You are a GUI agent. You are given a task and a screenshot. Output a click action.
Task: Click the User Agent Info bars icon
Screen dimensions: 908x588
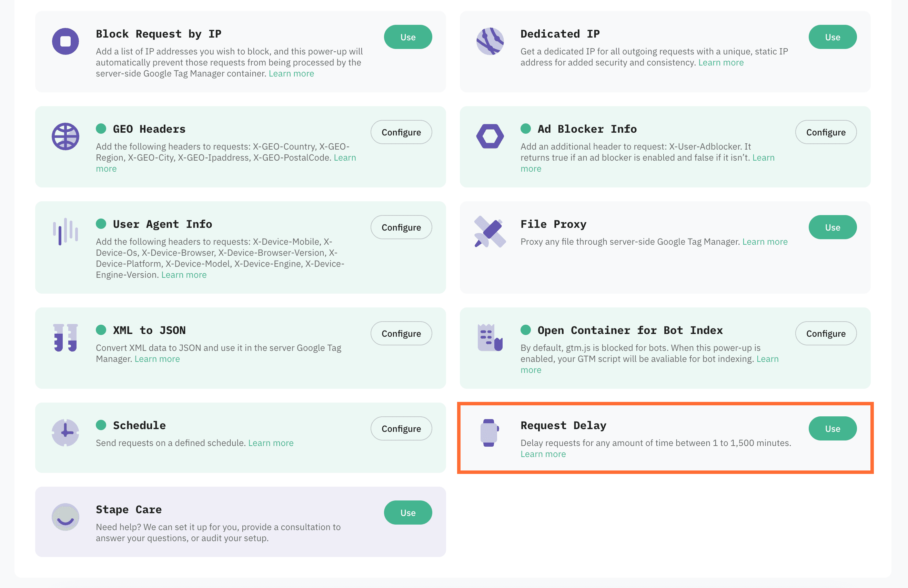tap(65, 231)
